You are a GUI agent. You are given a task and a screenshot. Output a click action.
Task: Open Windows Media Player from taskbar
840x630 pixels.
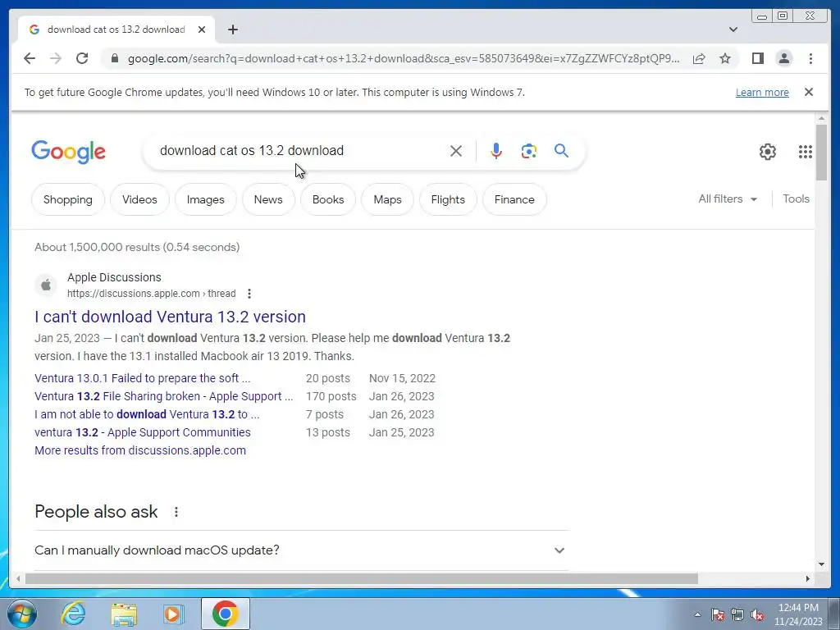(x=172, y=614)
